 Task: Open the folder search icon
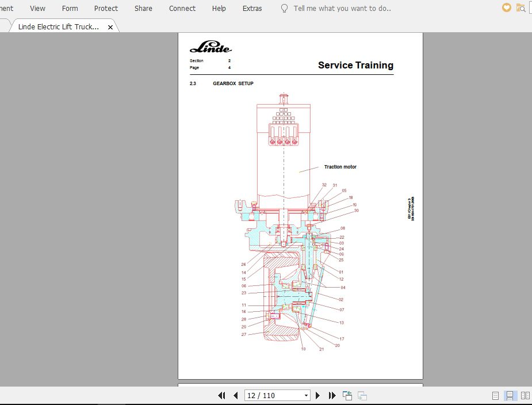tap(520, 8)
